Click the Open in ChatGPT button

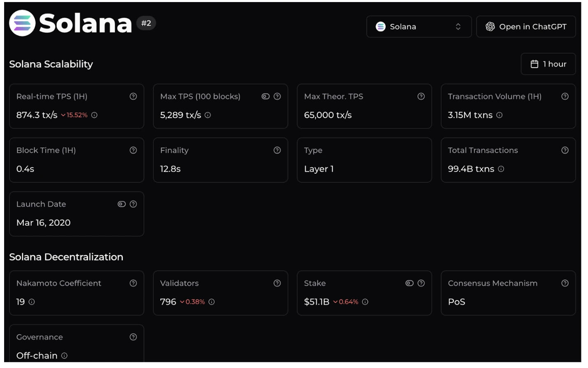tap(526, 27)
